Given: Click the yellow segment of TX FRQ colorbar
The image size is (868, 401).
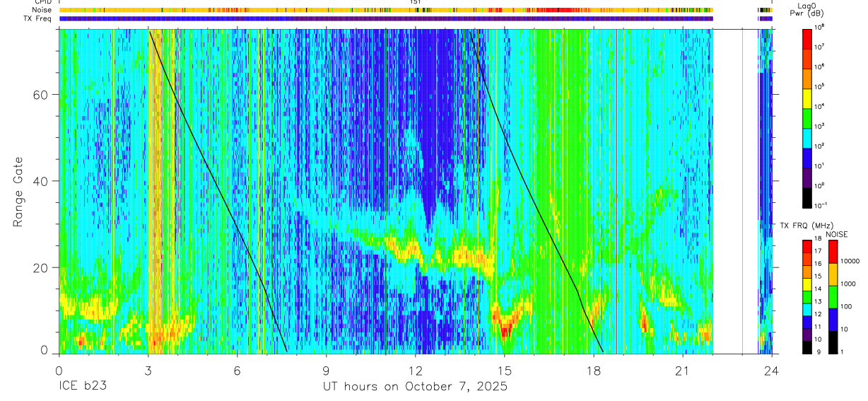Looking at the screenshot, I should pos(807,284).
